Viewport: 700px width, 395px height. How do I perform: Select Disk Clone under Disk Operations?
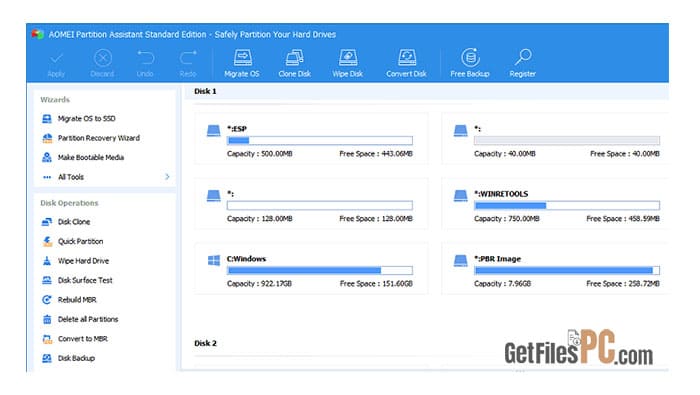[74, 222]
